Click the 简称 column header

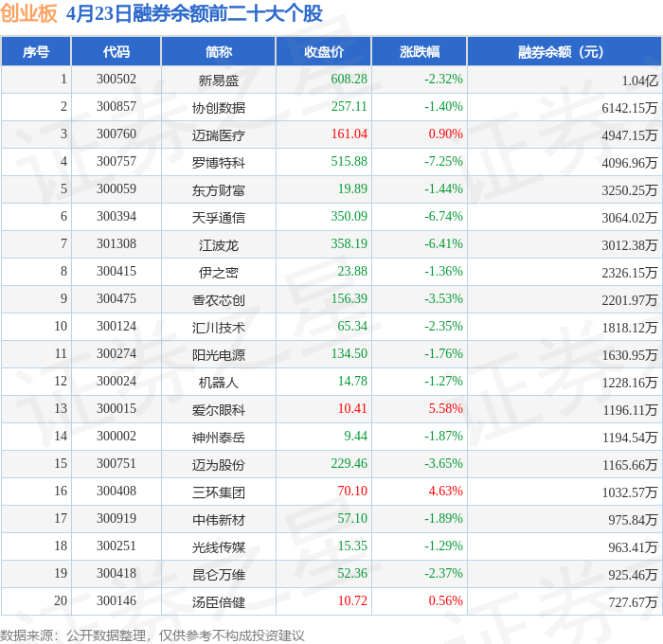click(219, 51)
